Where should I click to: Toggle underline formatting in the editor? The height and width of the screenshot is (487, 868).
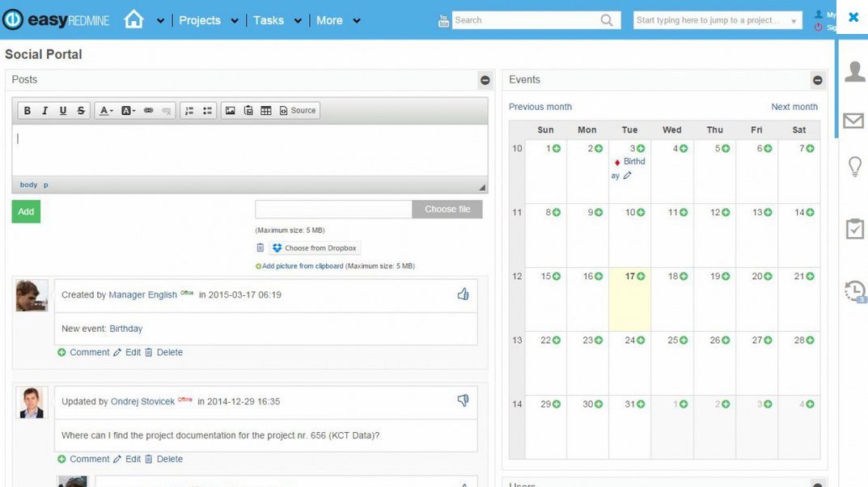point(62,111)
